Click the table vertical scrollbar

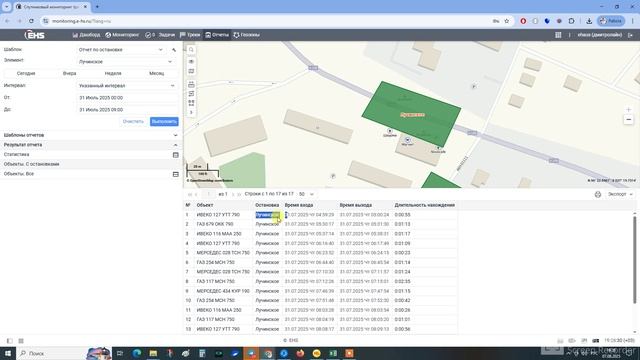coord(634,260)
